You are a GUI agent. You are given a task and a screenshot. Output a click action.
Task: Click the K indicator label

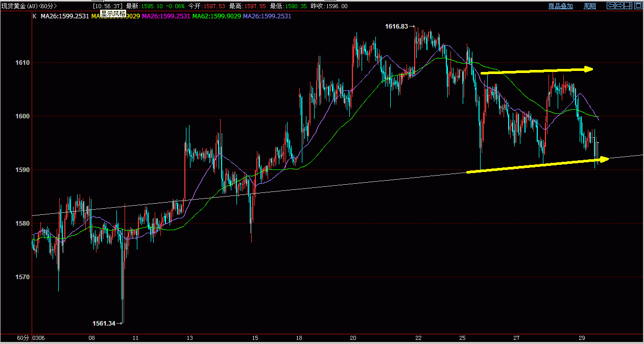[x=34, y=16]
